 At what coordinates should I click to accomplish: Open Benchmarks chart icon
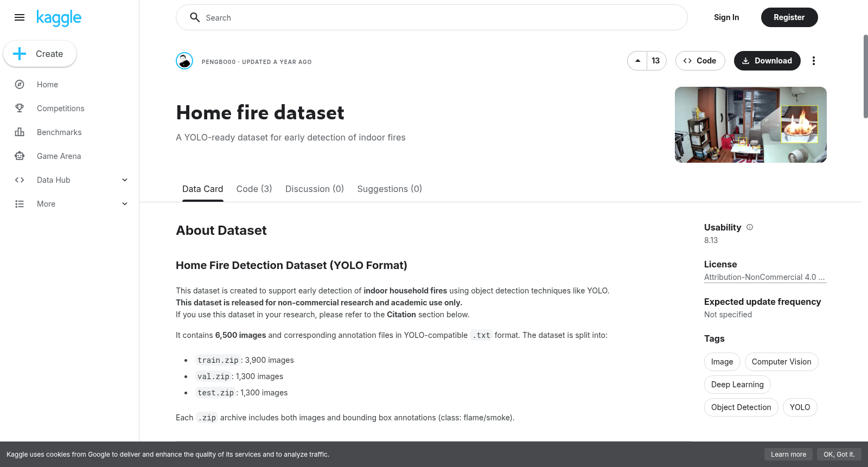point(20,132)
